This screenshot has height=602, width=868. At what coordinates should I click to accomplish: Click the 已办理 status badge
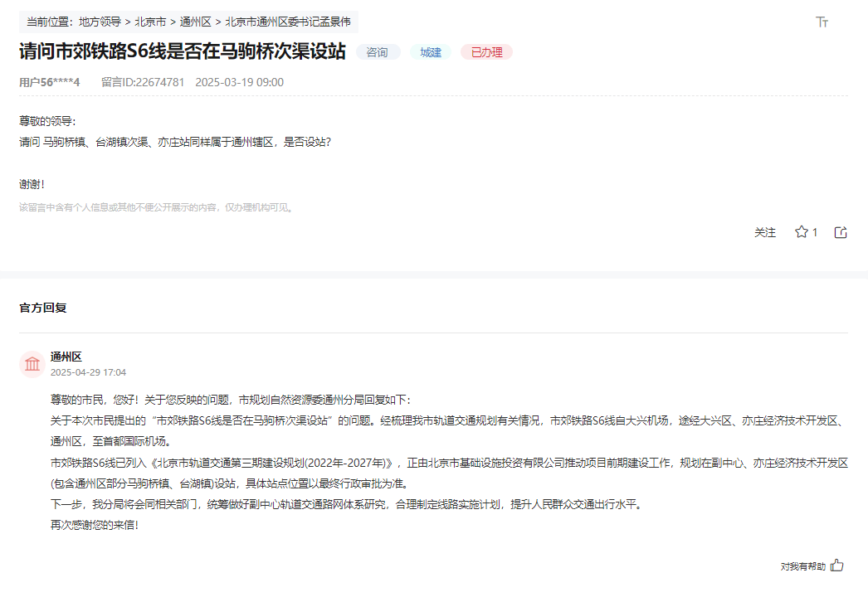point(486,51)
